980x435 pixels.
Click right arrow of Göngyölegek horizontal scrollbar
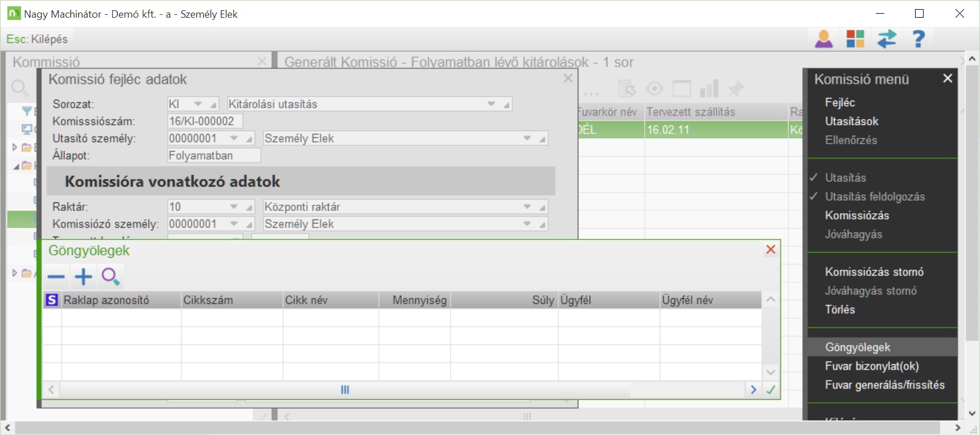point(753,390)
